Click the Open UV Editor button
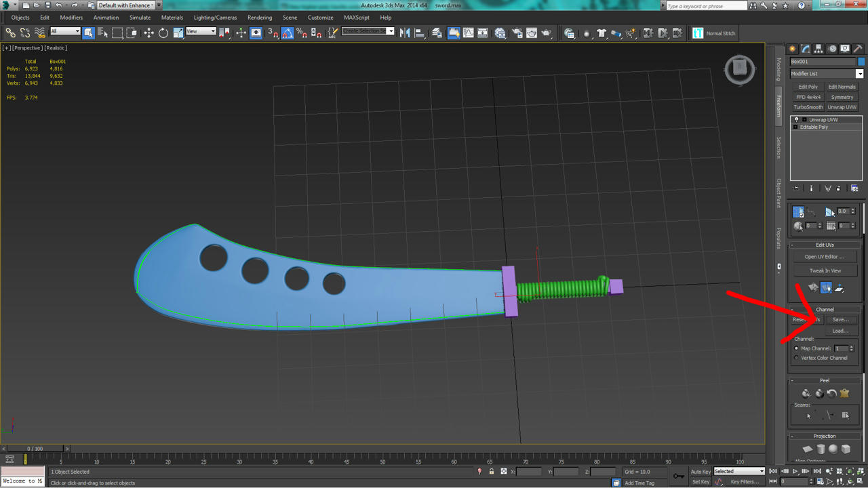868x488 pixels. pyautogui.click(x=825, y=257)
